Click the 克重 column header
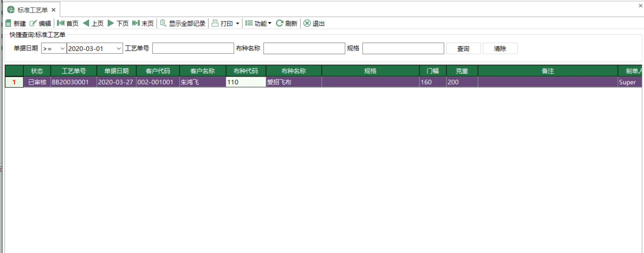Image resolution: width=644 pixels, height=253 pixels. click(462, 71)
